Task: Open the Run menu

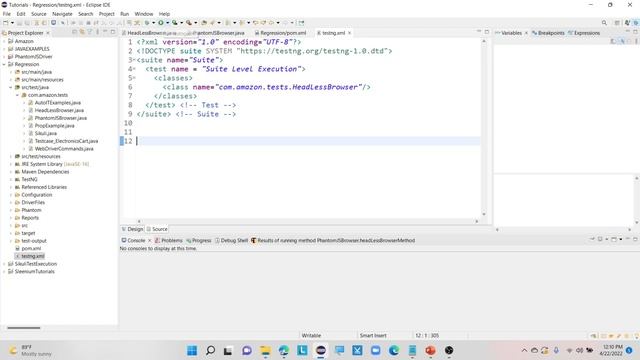Action: 124,14
